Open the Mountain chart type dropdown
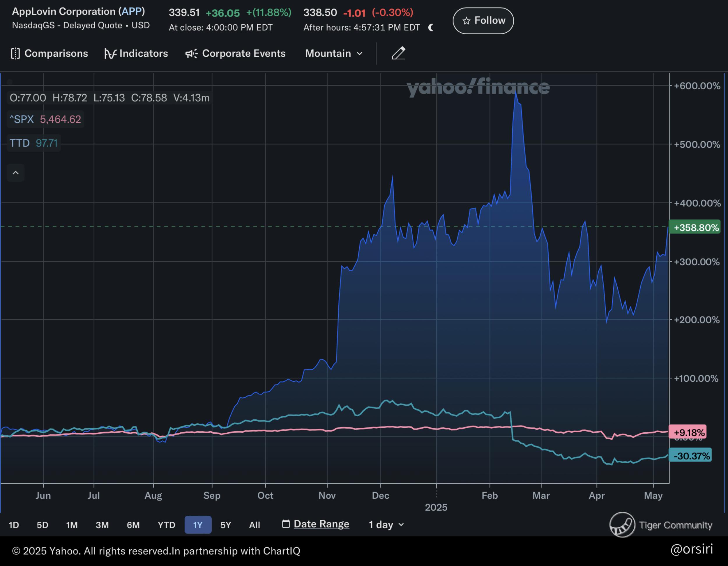The height and width of the screenshot is (566, 728). 334,53
